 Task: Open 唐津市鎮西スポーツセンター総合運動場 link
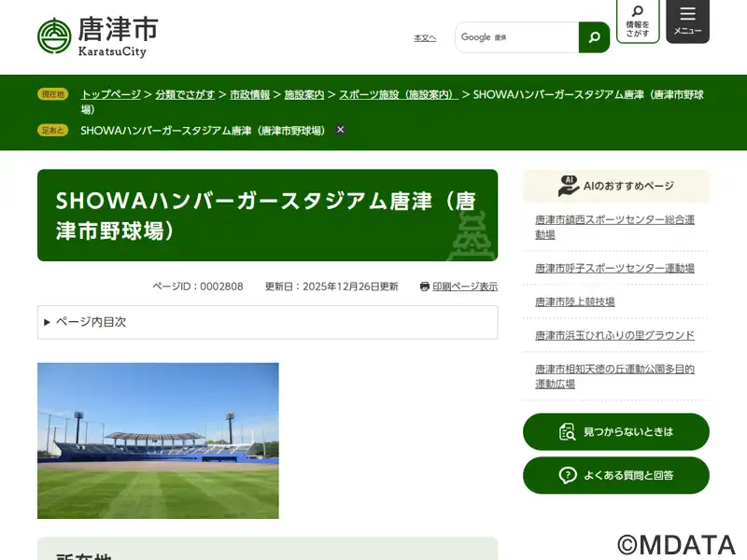tap(614, 227)
